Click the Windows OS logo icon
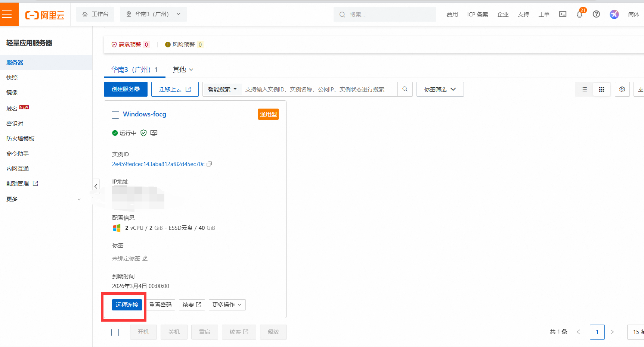Image resolution: width=644 pixels, height=347 pixels. click(x=117, y=228)
